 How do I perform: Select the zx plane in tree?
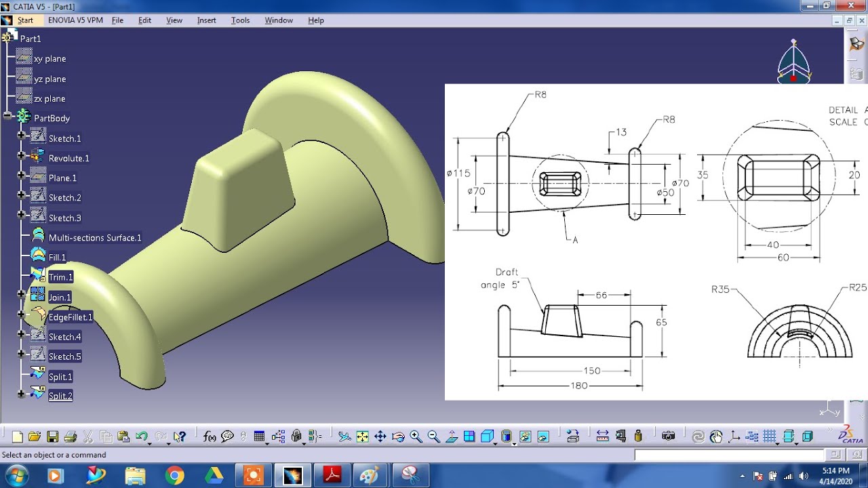pyautogui.click(x=50, y=99)
